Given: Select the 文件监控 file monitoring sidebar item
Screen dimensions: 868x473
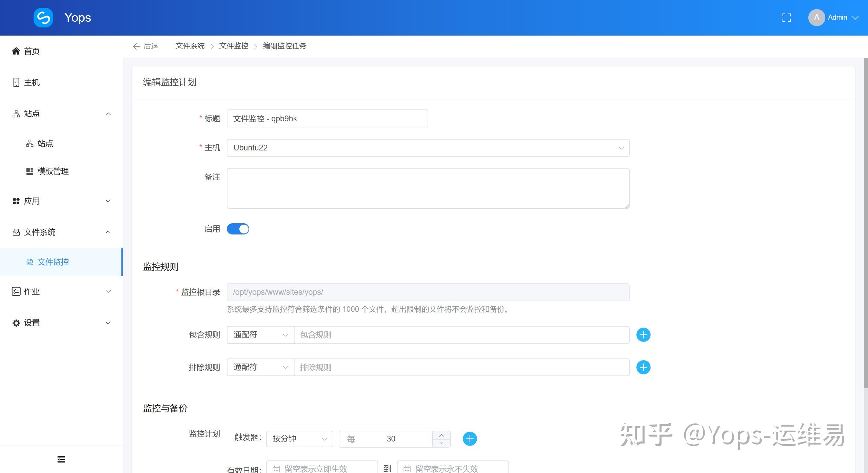Looking at the screenshot, I should pyautogui.click(x=53, y=262).
